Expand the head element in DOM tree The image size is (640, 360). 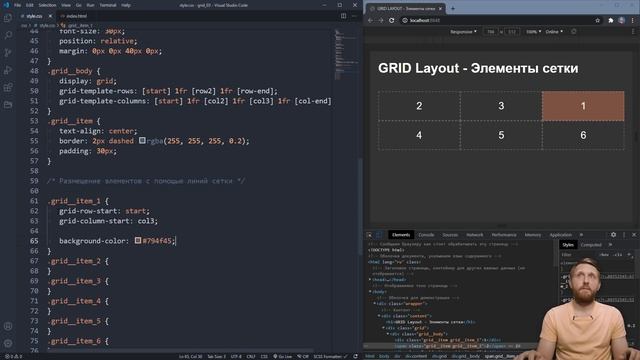[x=370, y=280]
